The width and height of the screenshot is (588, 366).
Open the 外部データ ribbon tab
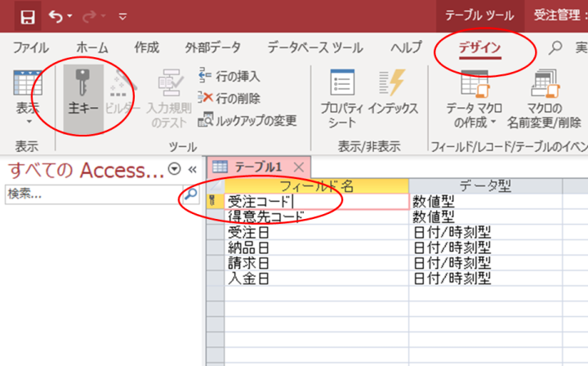pos(212,47)
